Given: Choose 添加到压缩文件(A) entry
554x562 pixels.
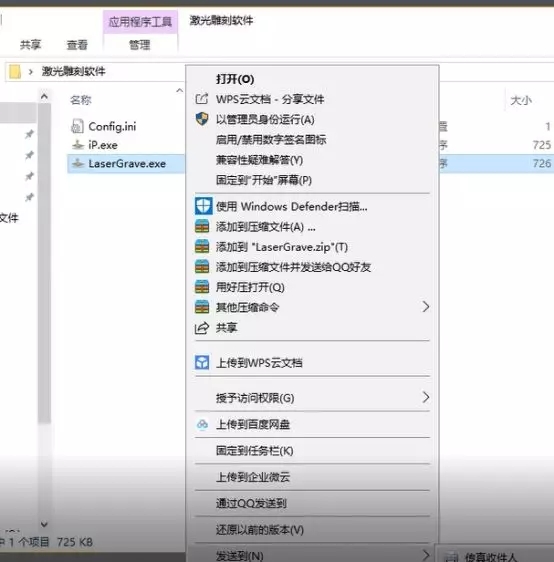Looking at the screenshot, I should 266,227.
